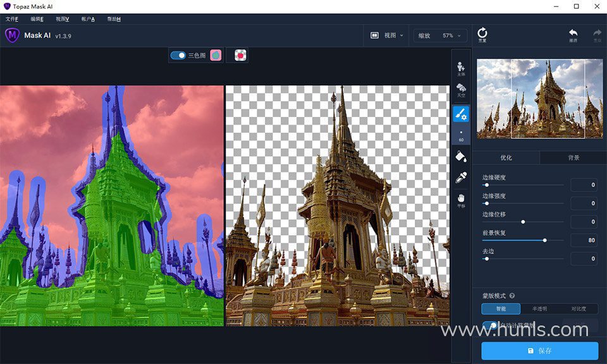Click the reset (重置) icon
This screenshot has width=607, height=364.
tap(482, 34)
